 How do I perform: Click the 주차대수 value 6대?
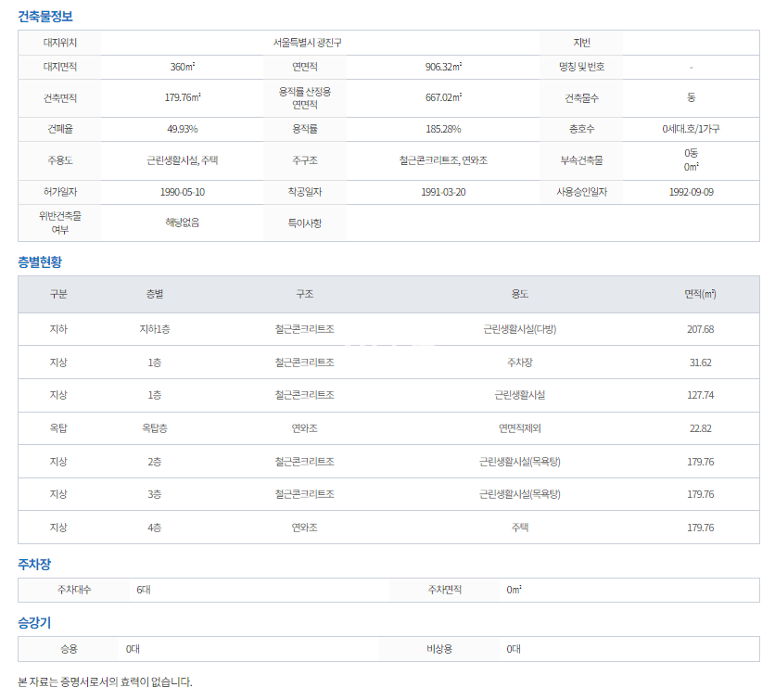pos(144,590)
